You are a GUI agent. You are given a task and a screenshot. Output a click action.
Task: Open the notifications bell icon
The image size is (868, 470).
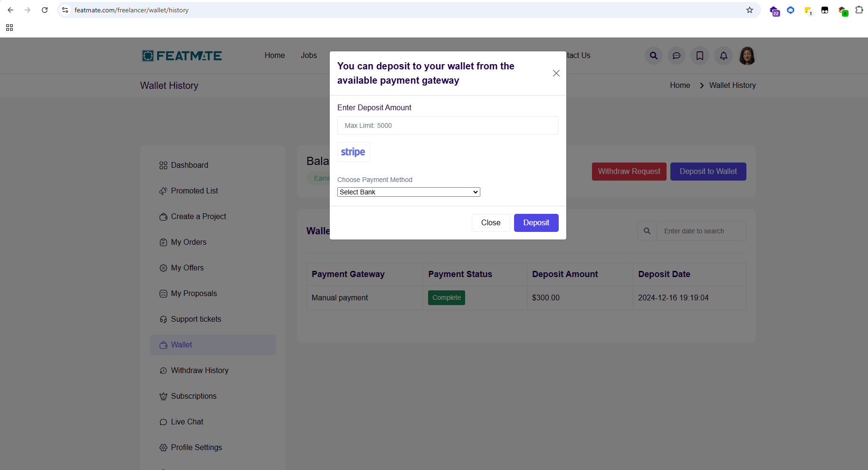tap(723, 56)
